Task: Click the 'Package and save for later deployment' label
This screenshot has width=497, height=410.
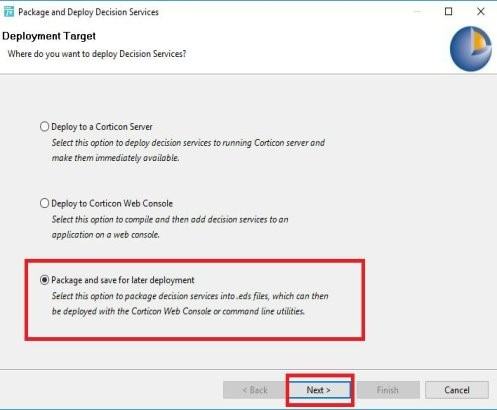Action: click(123, 280)
